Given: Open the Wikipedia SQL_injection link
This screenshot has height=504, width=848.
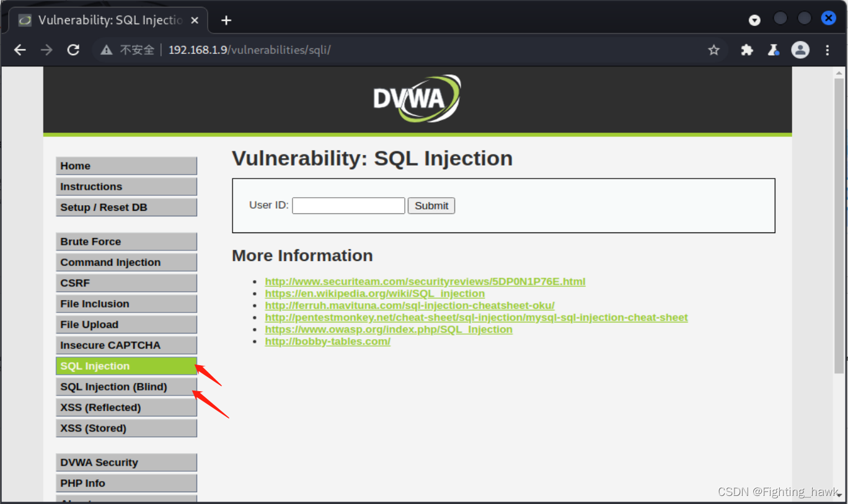Looking at the screenshot, I should tap(374, 294).
